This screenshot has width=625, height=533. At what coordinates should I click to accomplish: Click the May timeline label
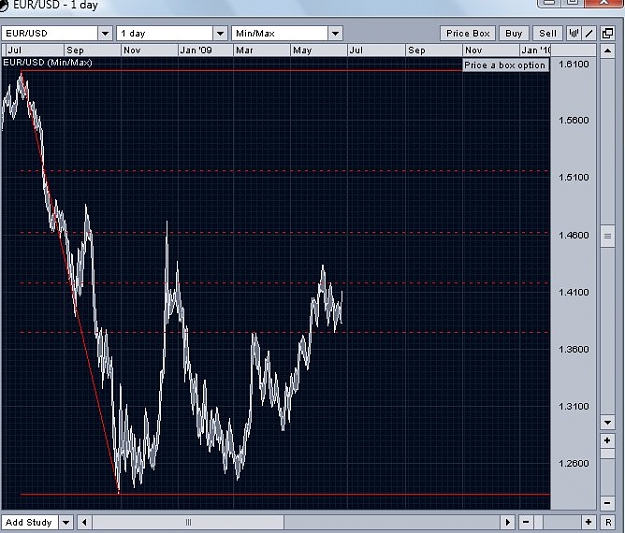(x=302, y=50)
